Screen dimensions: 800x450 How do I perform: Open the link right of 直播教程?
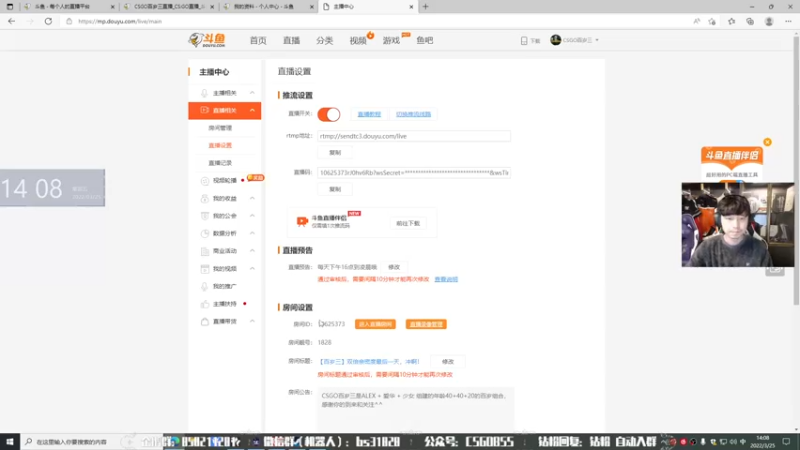pos(413,114)
